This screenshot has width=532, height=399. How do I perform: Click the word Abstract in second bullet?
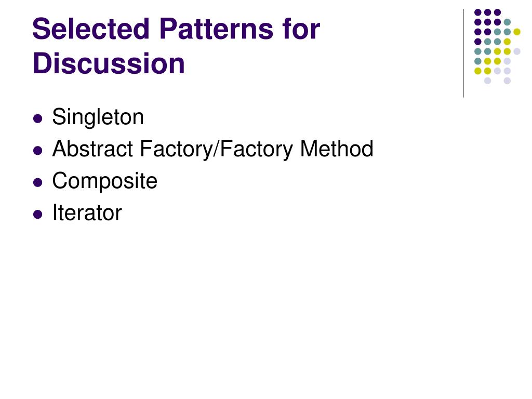pyautogui.click(x=92, y=149)
